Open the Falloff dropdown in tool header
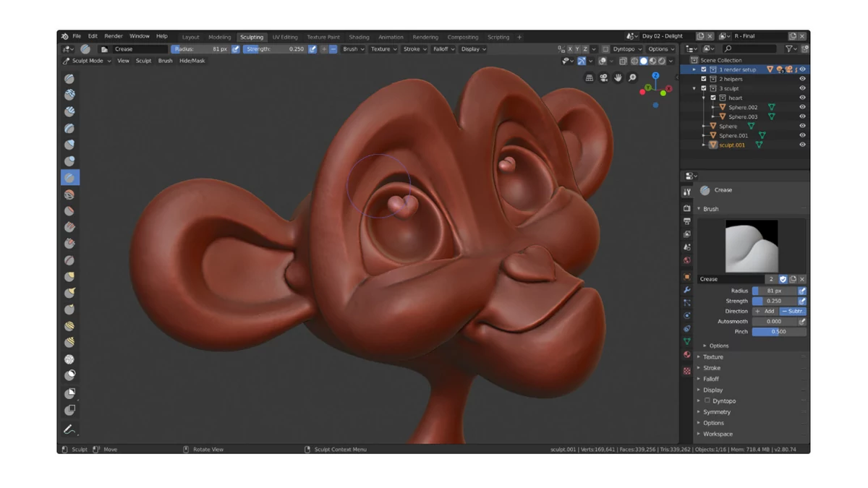This screenshot has height=488, width=868. (x=443, y=49)
